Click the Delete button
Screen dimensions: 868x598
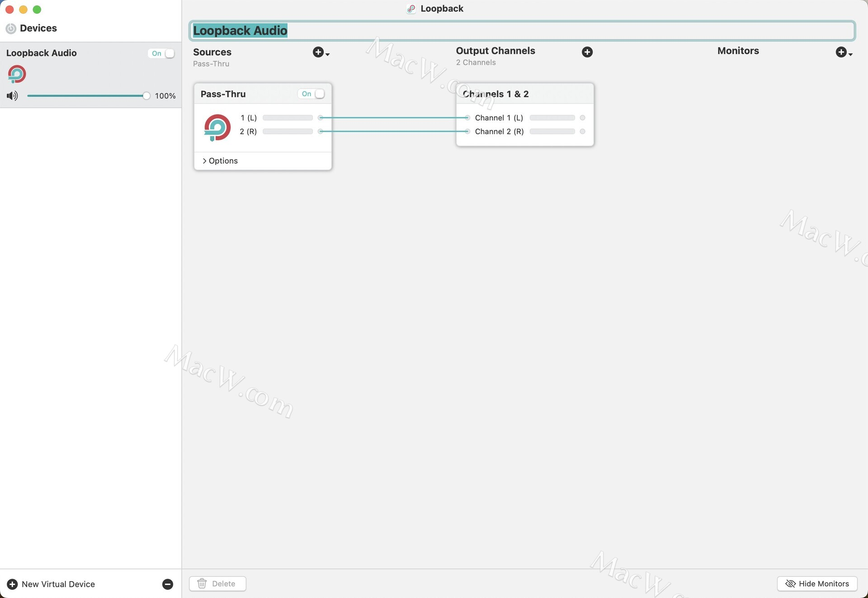(217, 584)
